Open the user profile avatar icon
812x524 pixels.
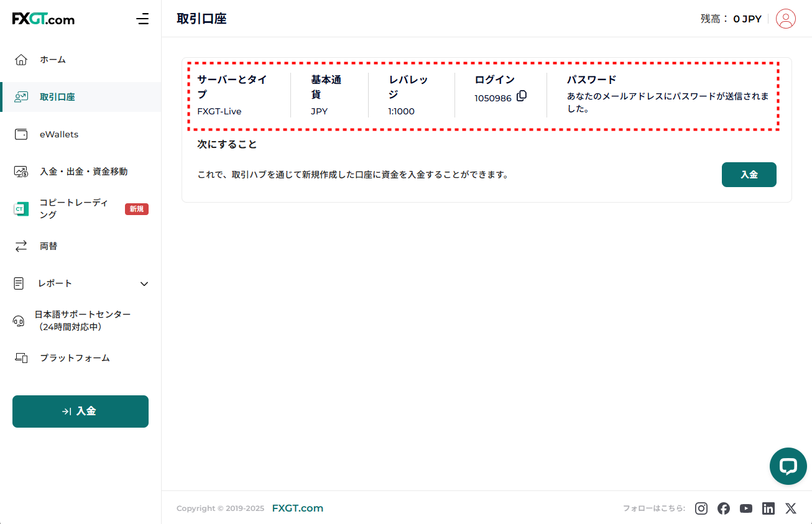coord(786,19)
